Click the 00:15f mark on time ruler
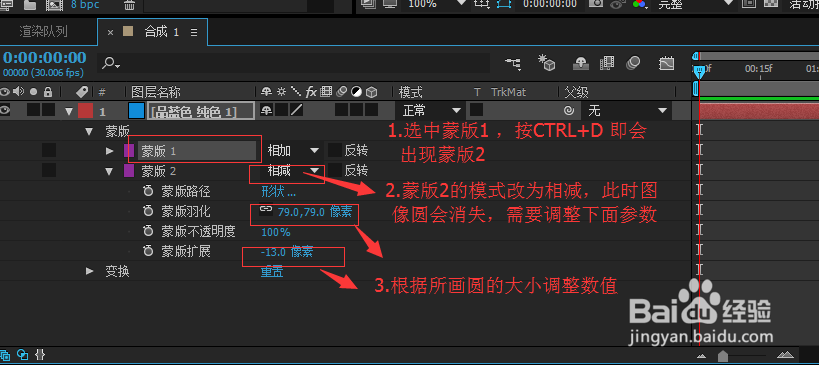This screenshot has width=819, height=365. click(758, 69)
